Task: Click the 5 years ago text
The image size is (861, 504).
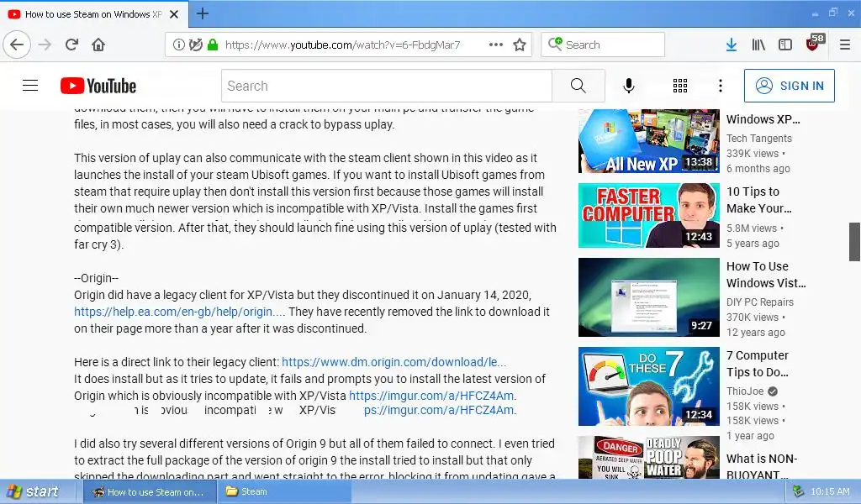Action: (x=753, y=243)
